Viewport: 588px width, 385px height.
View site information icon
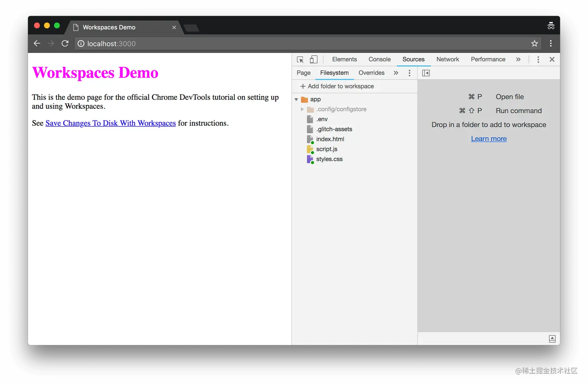point(81,44)
